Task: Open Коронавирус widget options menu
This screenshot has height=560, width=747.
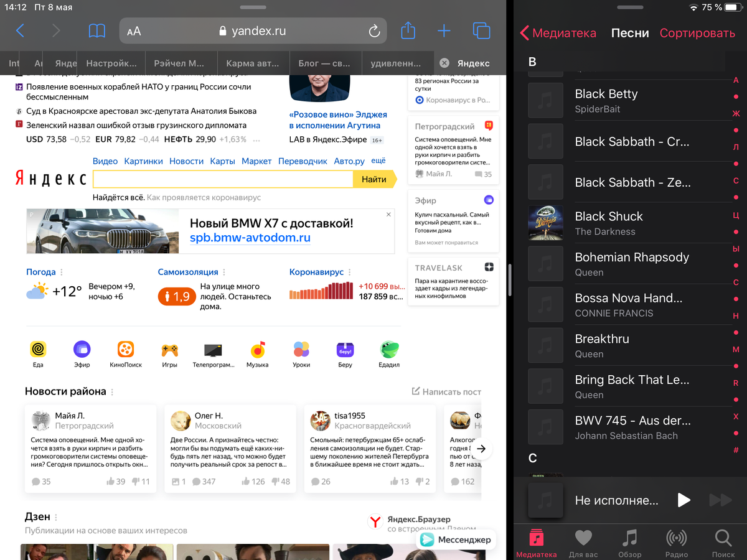Action: click(349, 273)
